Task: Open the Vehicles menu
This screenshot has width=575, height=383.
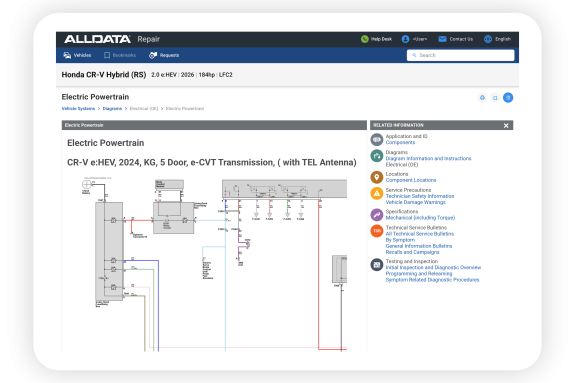Action: [x=77, y=55]
